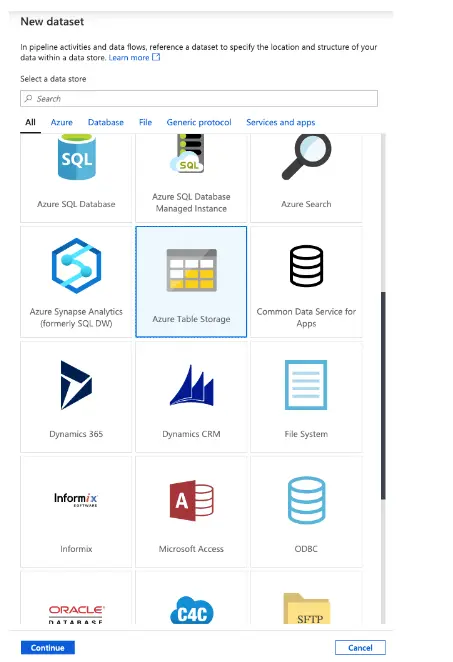Screen dimensions: 453x662
Task: Click the search magnifier icon in field
Action: click(28, 98)
